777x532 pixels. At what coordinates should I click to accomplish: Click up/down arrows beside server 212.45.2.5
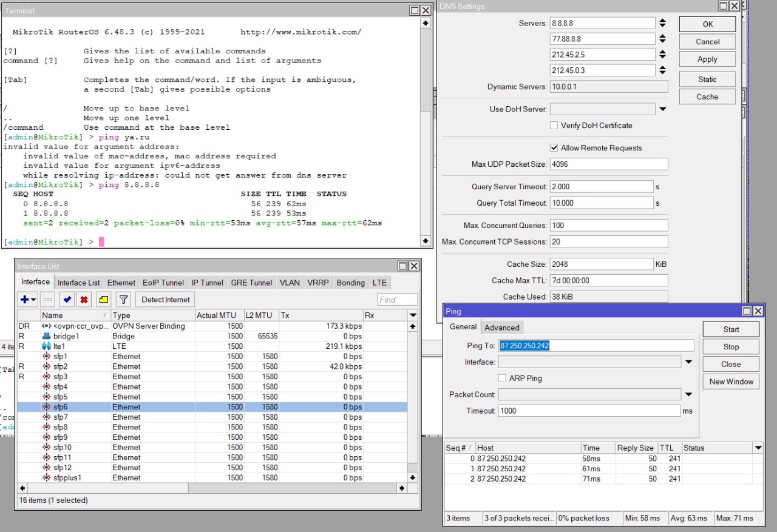[x=662, y=55]
